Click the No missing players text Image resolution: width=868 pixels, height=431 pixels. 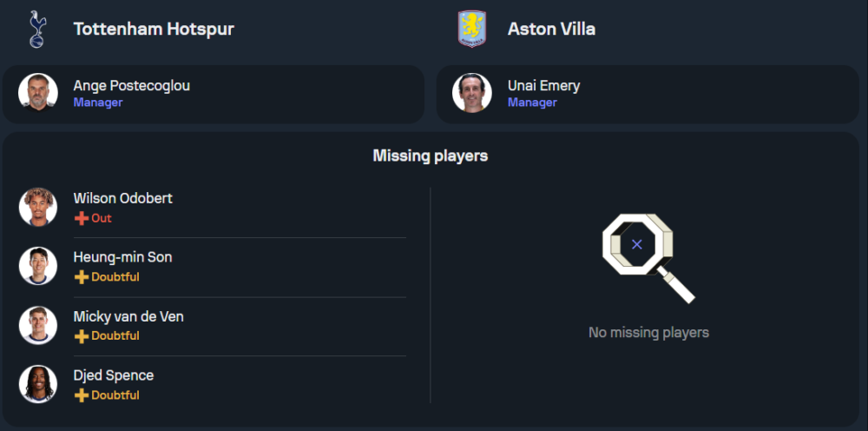click(648, 332)
